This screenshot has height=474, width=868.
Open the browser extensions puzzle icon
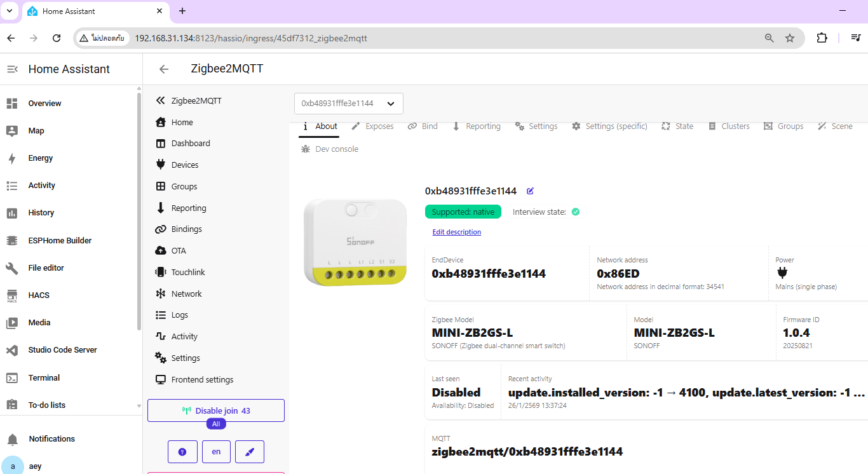[x=822, y=38]
